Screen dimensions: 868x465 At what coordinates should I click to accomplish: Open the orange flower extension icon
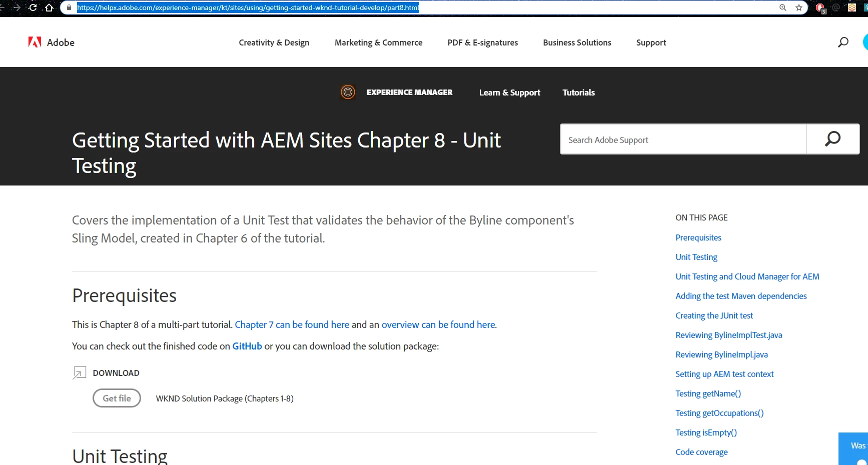pyautogui.click(x=852, y=7)
